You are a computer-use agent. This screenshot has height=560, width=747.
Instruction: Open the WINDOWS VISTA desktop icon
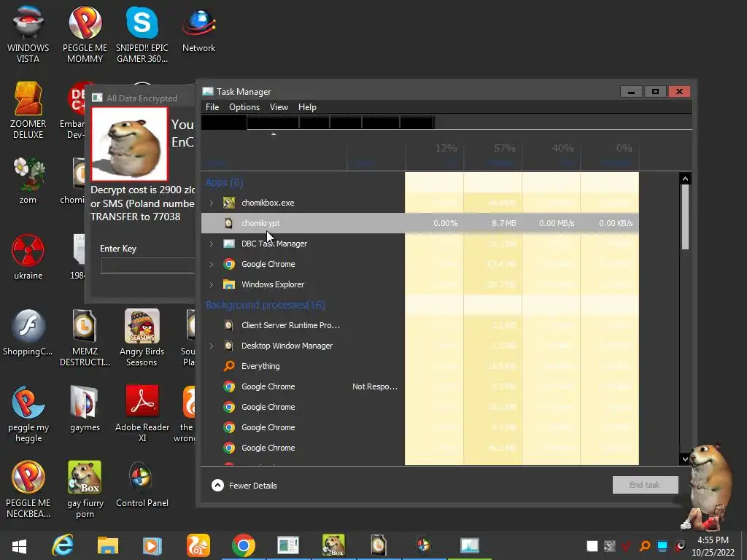point(28,34)
